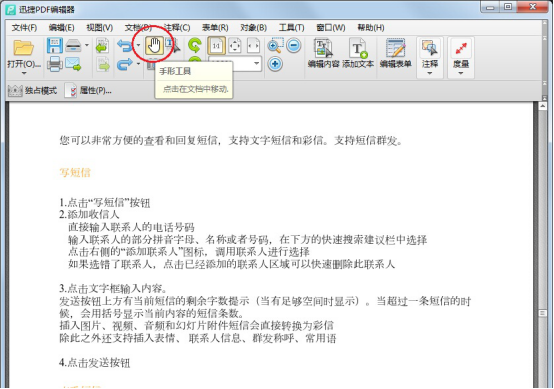Click the line 4.点击发送按钮
This screenshot has width=554, height=389.
[95, 363]
